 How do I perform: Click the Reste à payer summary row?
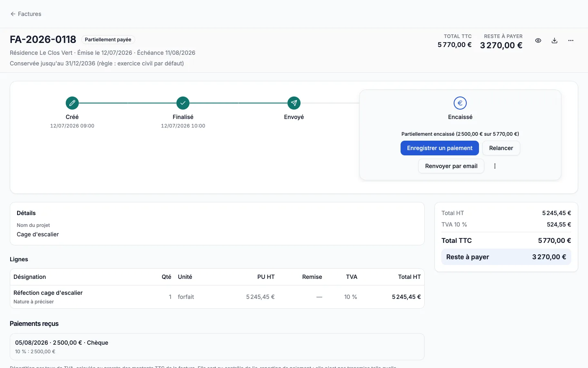(506, 257)
